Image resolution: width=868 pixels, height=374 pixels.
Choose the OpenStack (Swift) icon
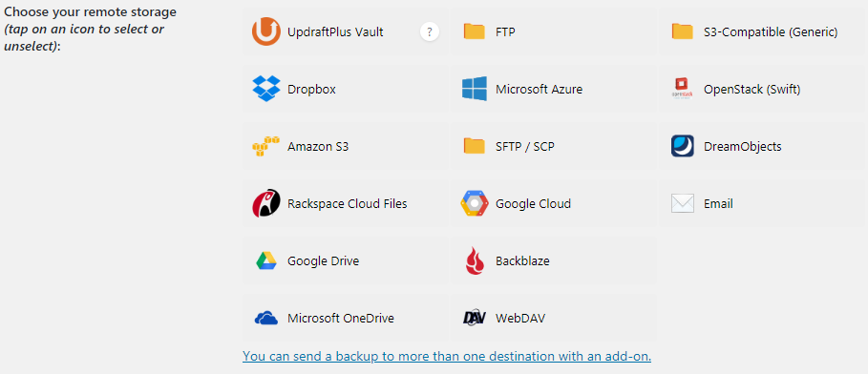tap(683, 89)
